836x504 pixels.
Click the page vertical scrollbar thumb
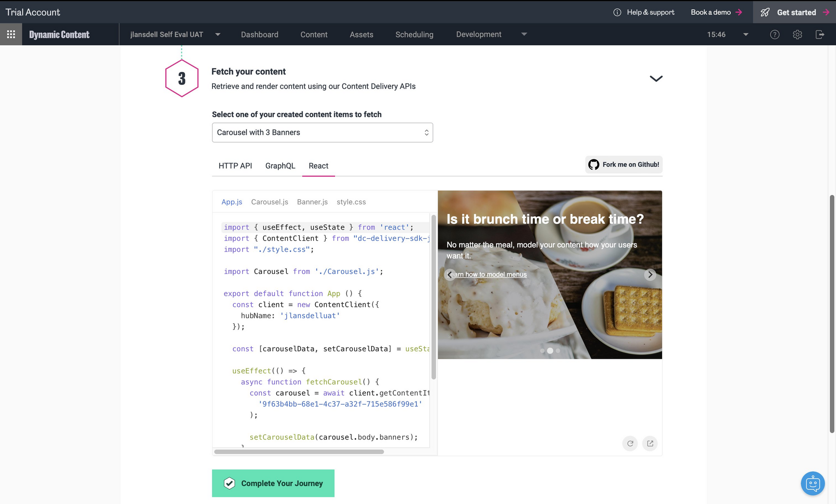pyautogui.click(x=832, y=314)
